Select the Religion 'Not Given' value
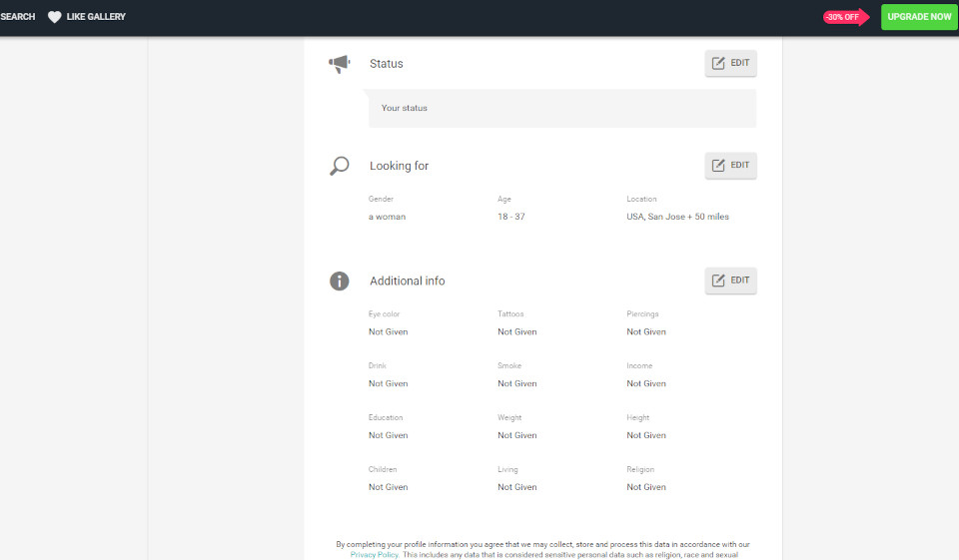Image resolution: width=959 pixels, height=560 pixels. [646, 488]
